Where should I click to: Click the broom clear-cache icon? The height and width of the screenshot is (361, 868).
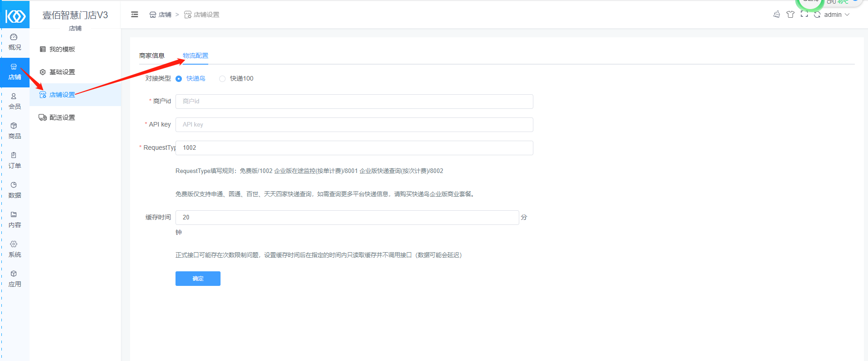[777, 15]
